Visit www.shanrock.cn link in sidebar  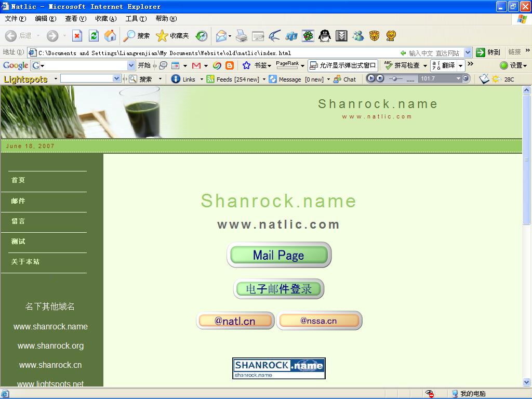coord(50,365)
